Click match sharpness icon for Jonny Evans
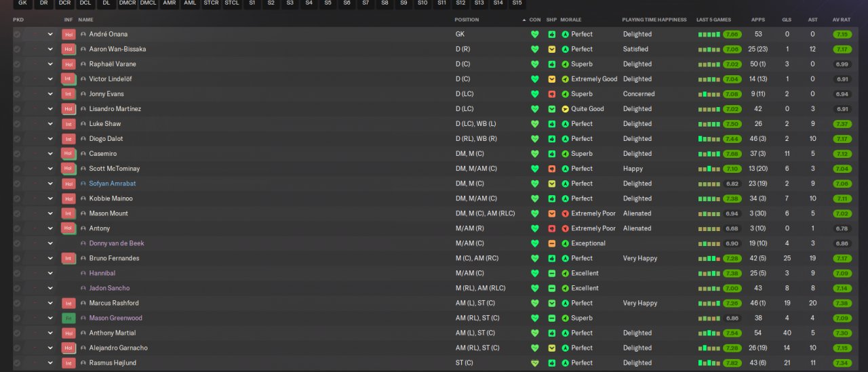 pyautogui.click(x=552, y=94)
